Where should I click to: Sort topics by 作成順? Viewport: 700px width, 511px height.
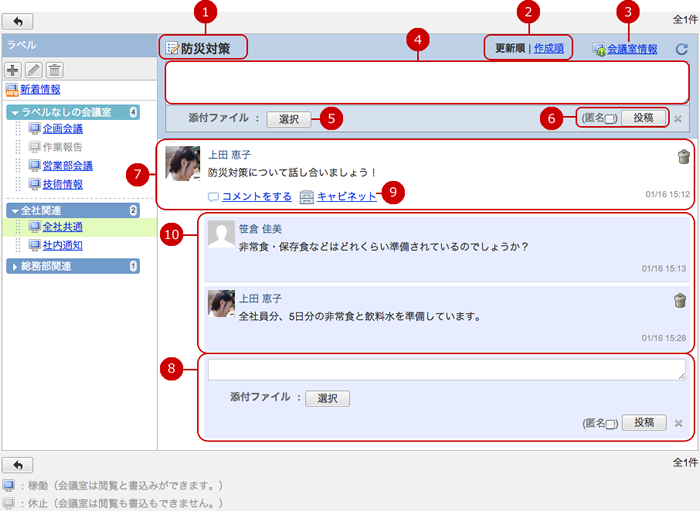click(x=549, y=48)
